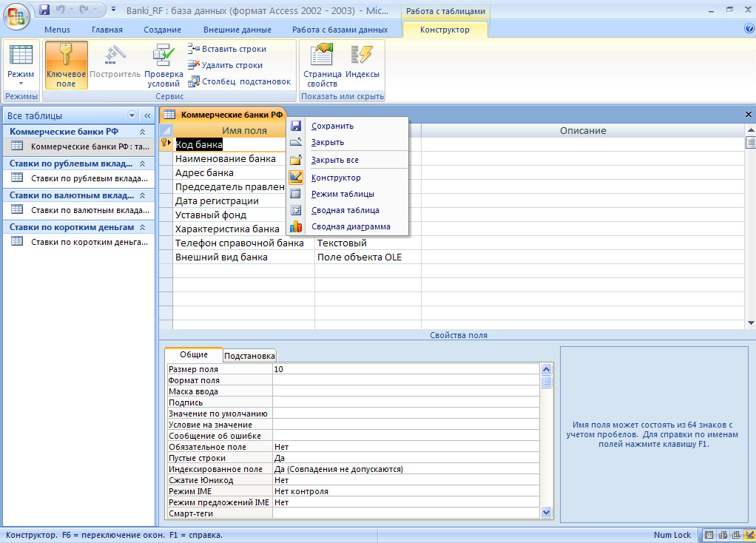Select Адрес банка field row
The width and height of the screenshot is (756, 543).
click(x=204, y=172)
